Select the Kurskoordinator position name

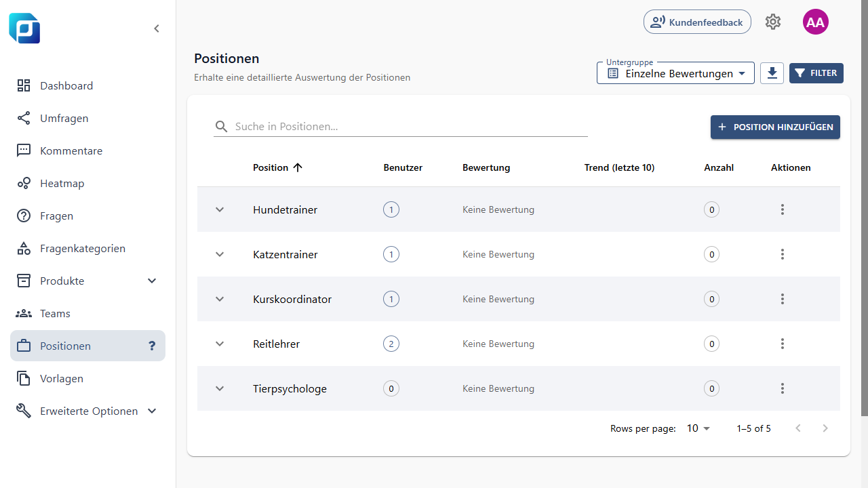(292, 299)
